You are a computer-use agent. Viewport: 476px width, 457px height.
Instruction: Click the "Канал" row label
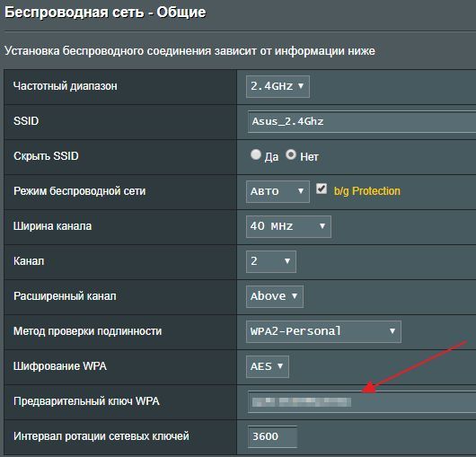click(29, 261)
